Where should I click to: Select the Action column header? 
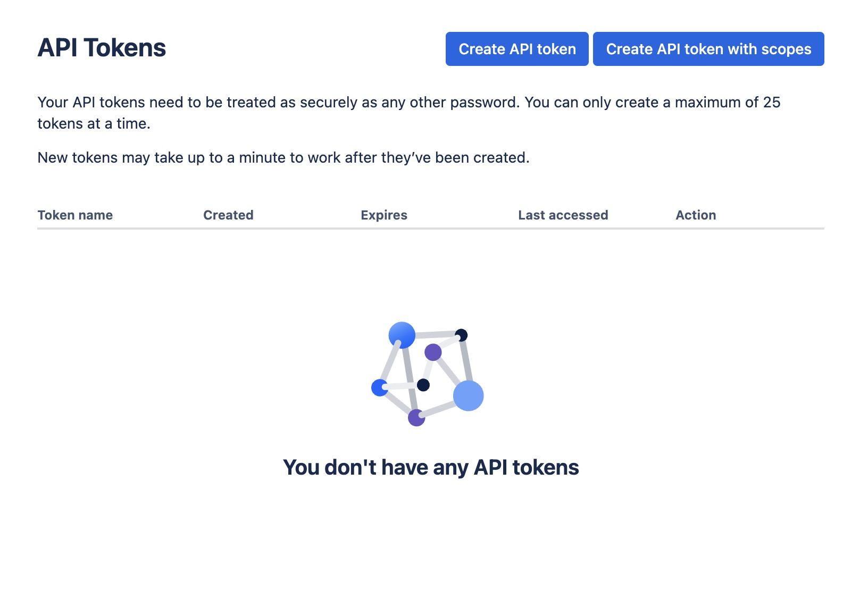(696, 215)
